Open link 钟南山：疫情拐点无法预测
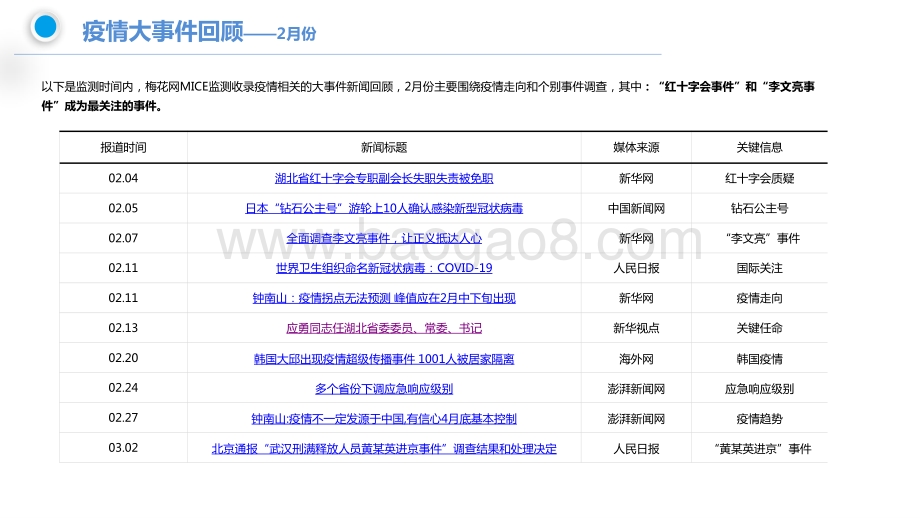This screenshot has height=518, width=920. click(322, 298)
